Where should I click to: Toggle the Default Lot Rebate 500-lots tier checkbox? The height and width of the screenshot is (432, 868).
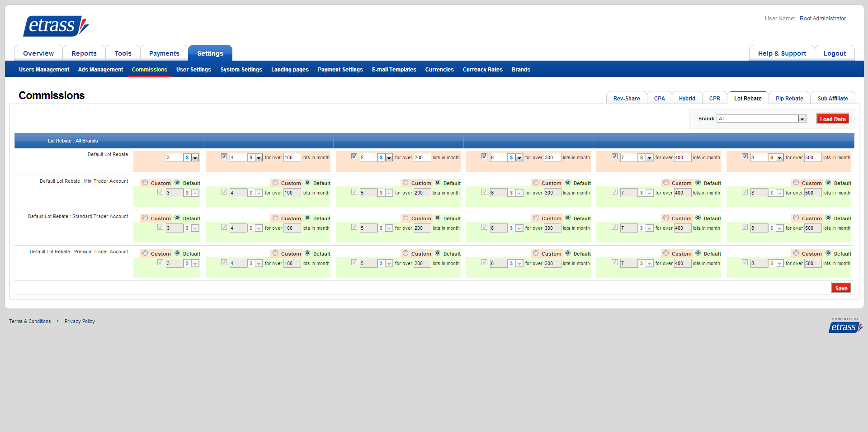click(x=745, y=157)
